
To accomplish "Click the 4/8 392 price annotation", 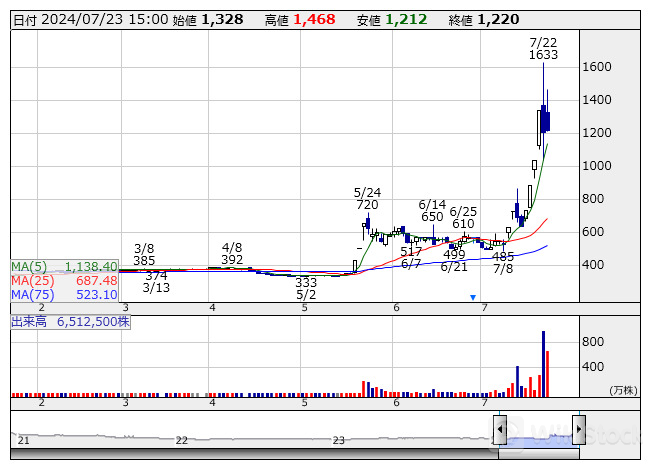I will [x=232, y=253].
